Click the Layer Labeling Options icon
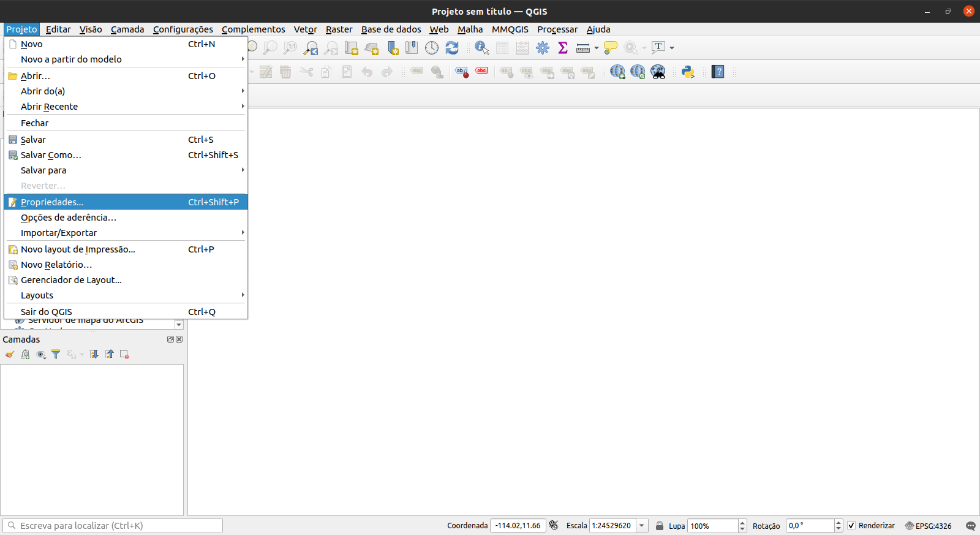This screenshot has width=980, height=535. pyautogui.click(x=462, y=72)
